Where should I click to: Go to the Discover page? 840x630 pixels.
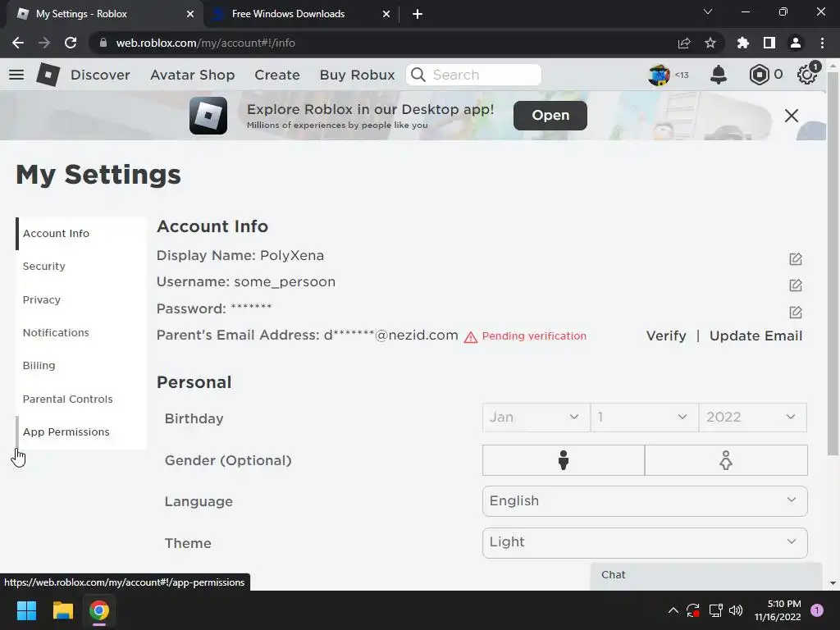click(x=100, y=75)
